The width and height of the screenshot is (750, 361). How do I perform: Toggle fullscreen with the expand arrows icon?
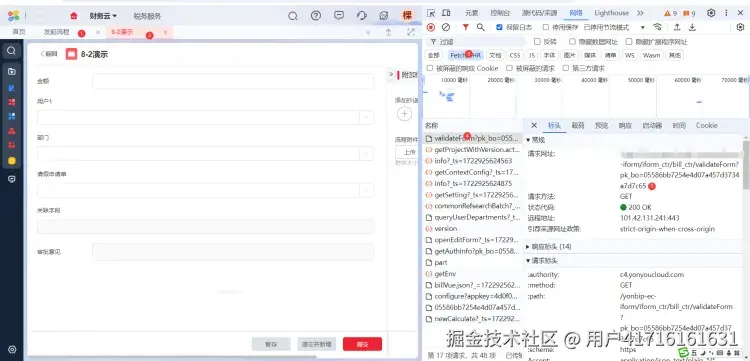410,32
